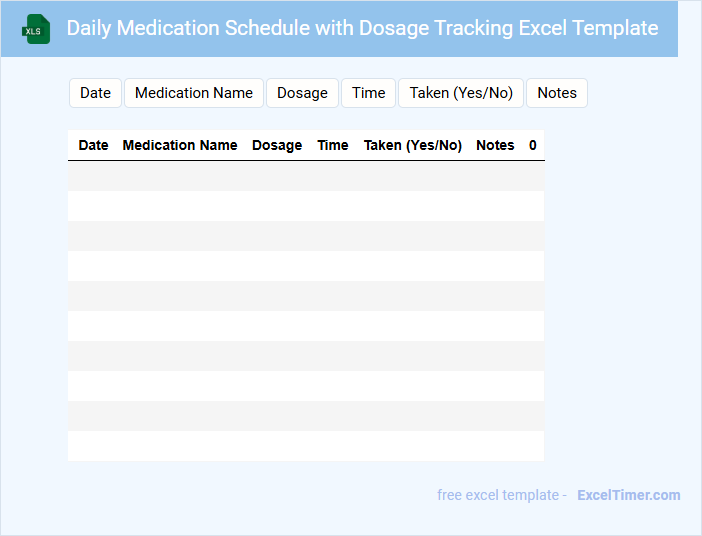
Task: Select the Date tag button
Action: [95, 93]
